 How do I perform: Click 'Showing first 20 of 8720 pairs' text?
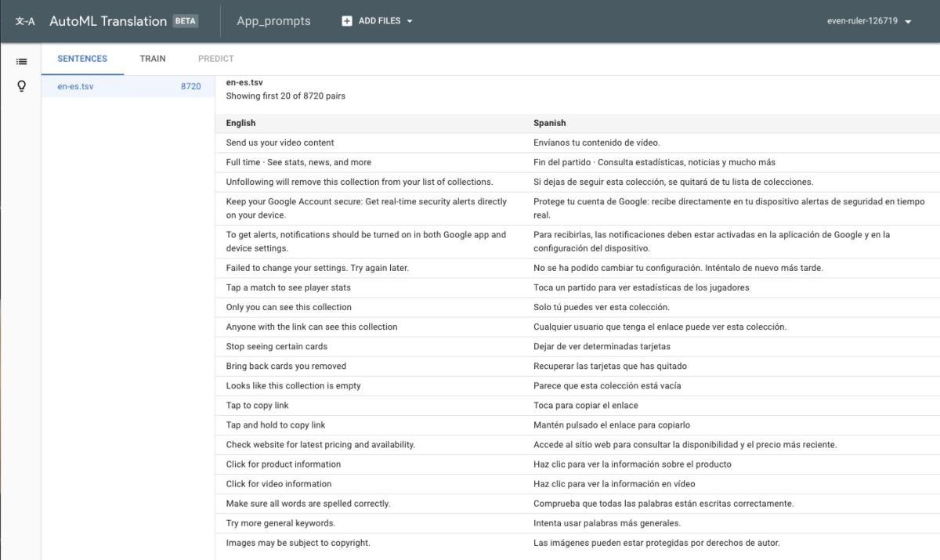tap(285, 96)
